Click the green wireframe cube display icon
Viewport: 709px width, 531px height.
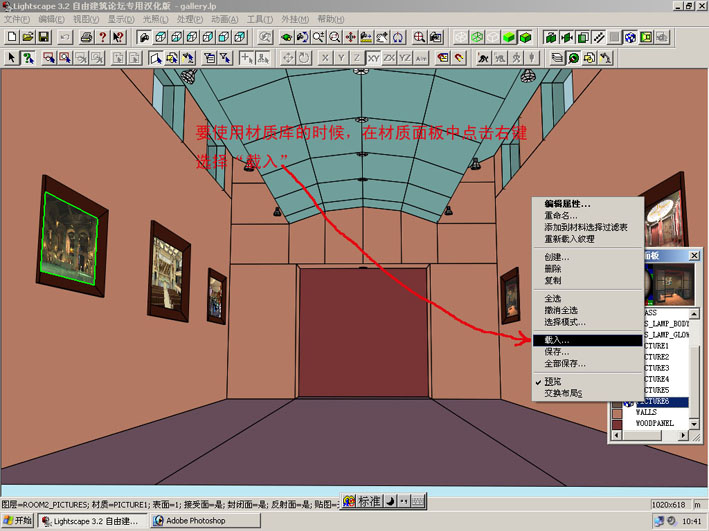[x=477, y=37]
